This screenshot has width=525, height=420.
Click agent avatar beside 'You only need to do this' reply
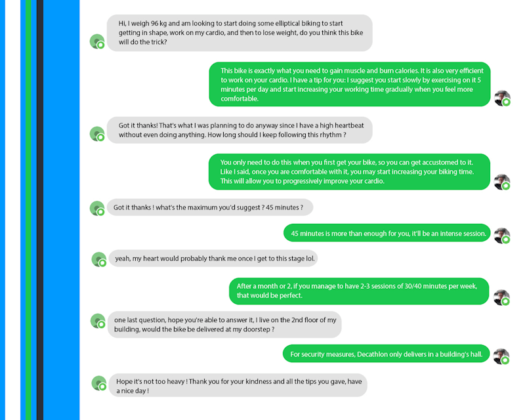[x=502, y=182]
